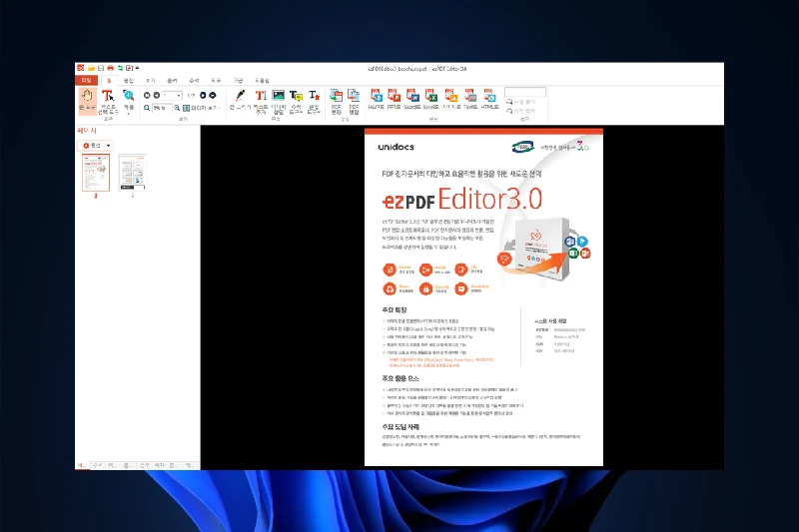Image resolution: width=799 pixels, height=532 pixels.
Task: Click the open folder quick access icon
Action: pyautogui.click(x=91, y=68)
